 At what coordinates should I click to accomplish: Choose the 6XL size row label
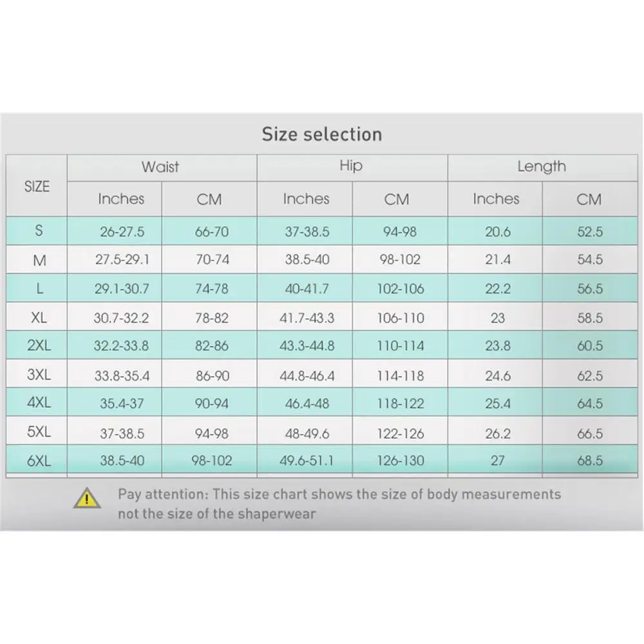click(x=39, y=461)
